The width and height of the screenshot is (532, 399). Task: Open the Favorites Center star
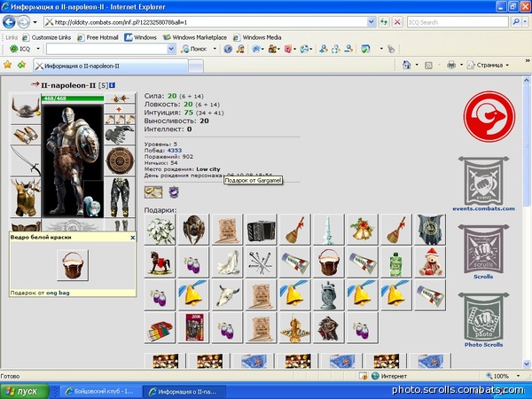[x=7, y=65]
